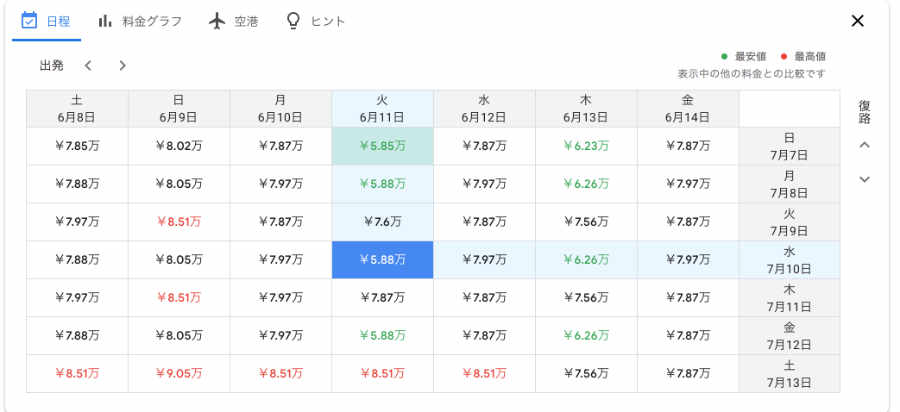The width and height of the screenshot is (900, 412).
Task: Select 6月9日 departure column header
Action: click(179, 108)
